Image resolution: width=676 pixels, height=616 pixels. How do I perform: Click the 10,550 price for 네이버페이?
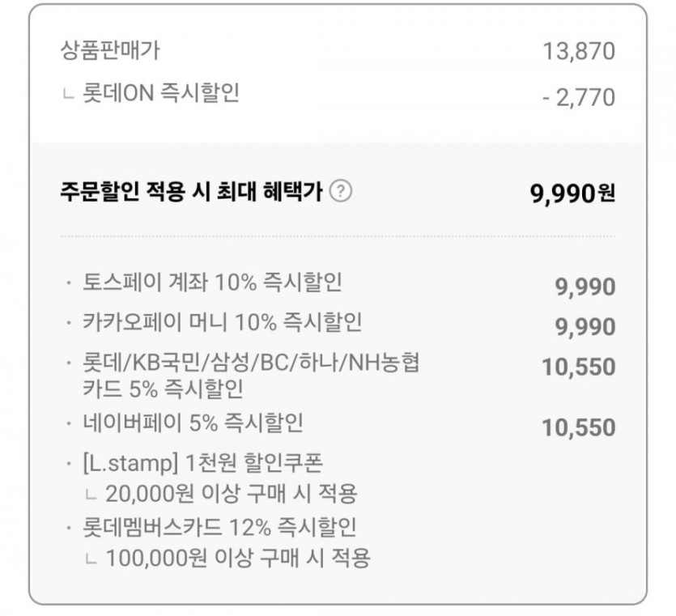click(578, 427)
